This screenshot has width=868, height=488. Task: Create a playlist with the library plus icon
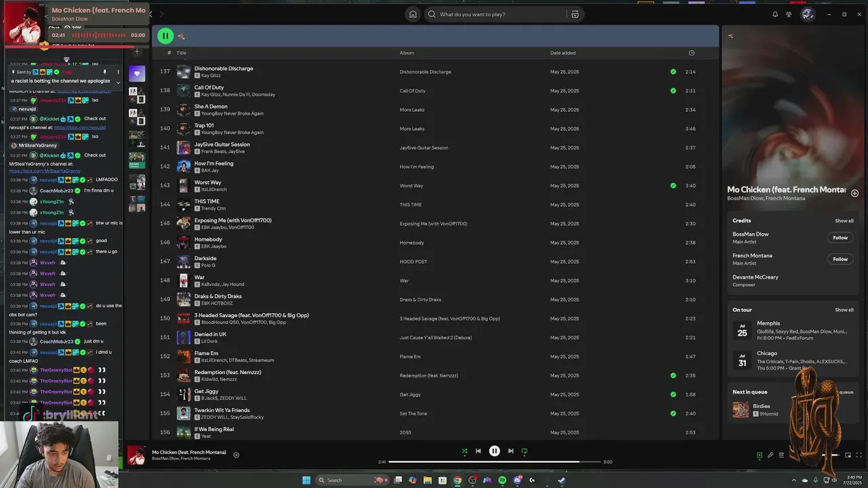point(136,52)
